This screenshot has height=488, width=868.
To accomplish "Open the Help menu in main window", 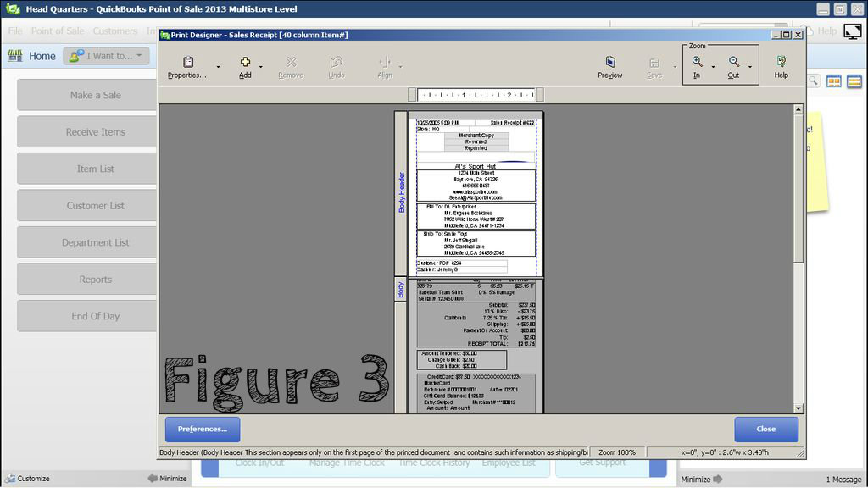I will [827, 31].
